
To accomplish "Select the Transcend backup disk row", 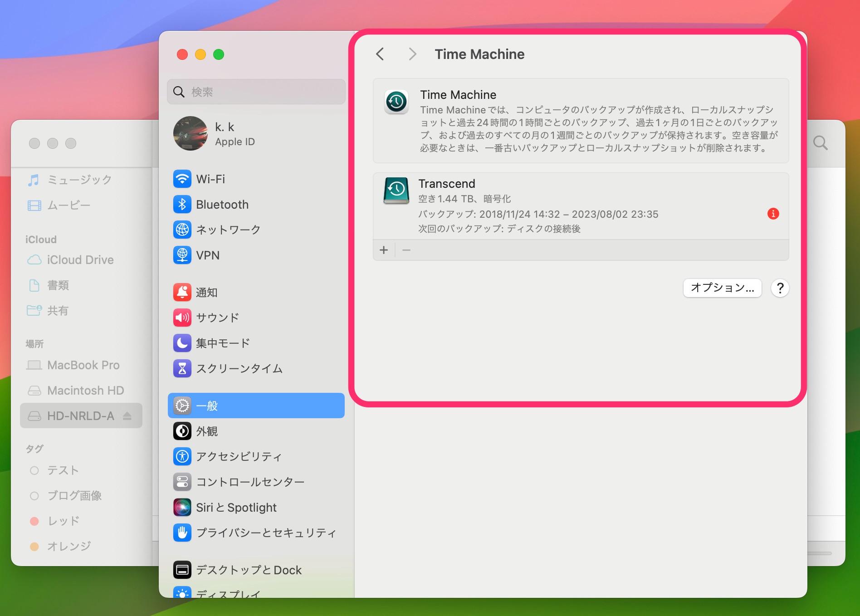I will point(581,206).
